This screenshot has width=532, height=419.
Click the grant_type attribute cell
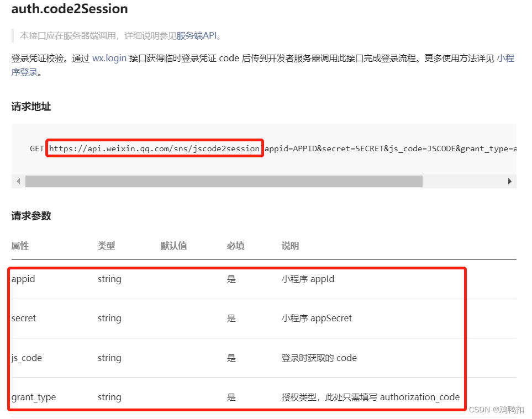click(x=34, y=397)
